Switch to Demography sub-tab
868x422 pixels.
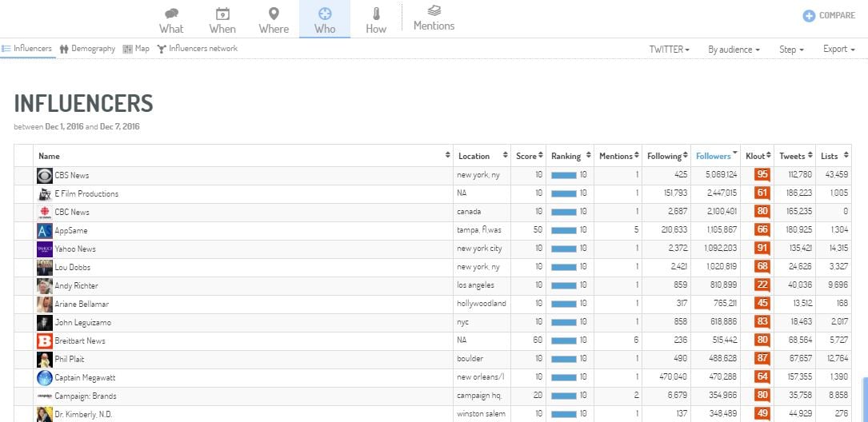87,49
